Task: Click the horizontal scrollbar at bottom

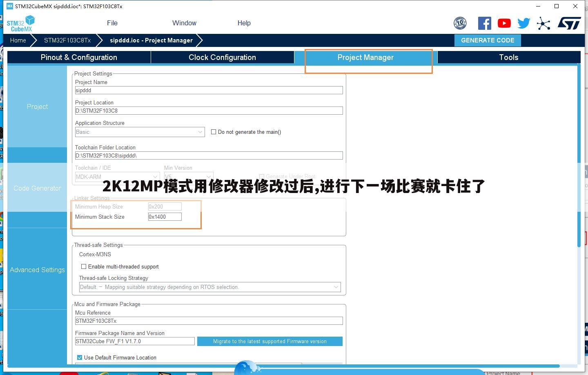Action: (283, 366)
